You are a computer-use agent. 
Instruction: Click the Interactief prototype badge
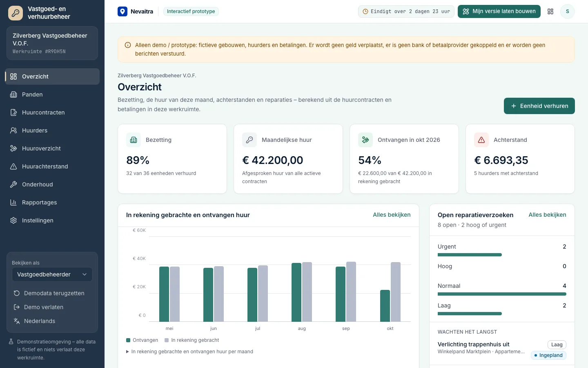191,11
